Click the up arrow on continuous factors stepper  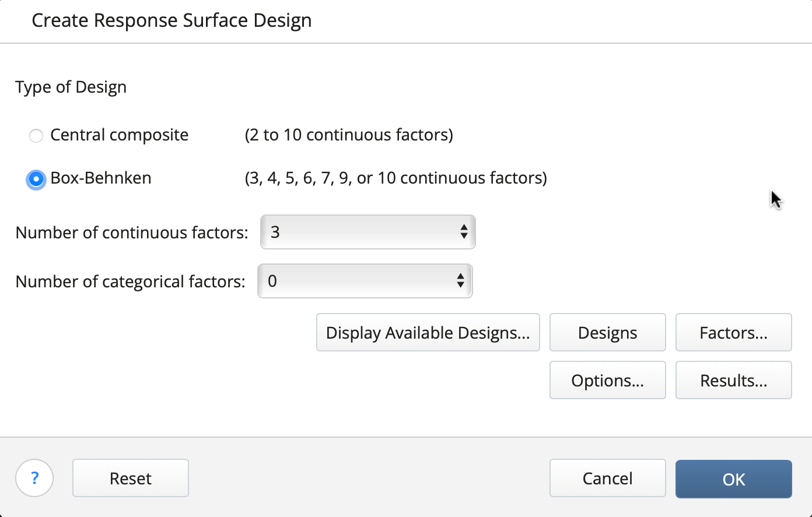pyautogui.click(x=464, y=228)
